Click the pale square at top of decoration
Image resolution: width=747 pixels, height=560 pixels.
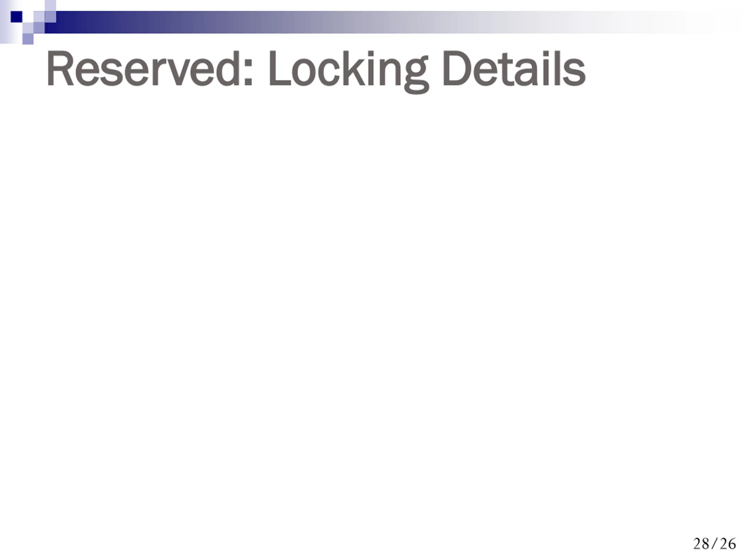[x=50, y=6]
